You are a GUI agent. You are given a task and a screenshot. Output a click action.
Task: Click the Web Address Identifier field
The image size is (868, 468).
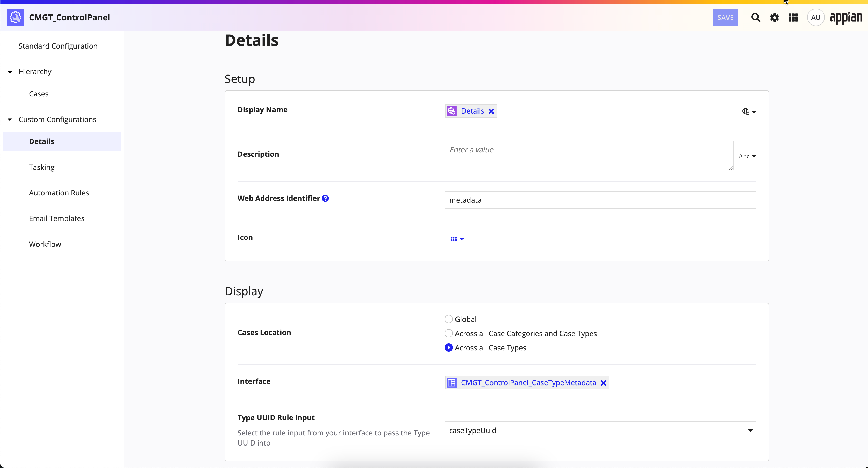[600, 200]
